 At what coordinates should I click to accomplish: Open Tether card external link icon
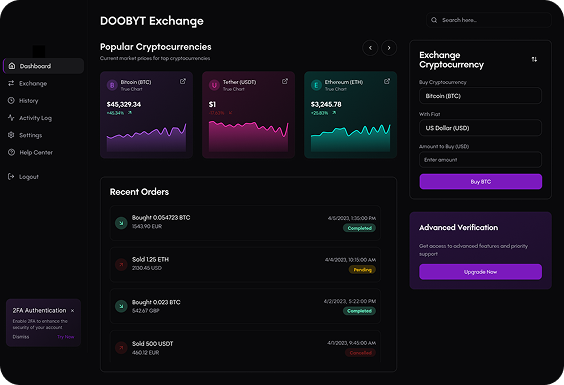click(285, 81)
